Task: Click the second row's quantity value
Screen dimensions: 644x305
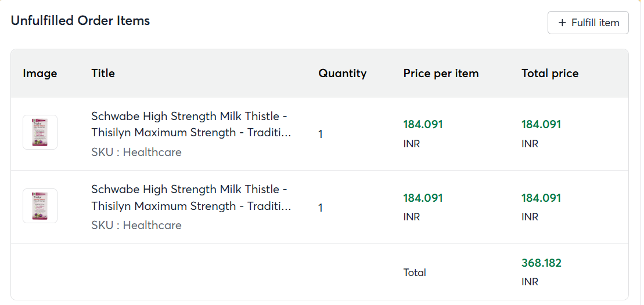Action: (321, 208)
